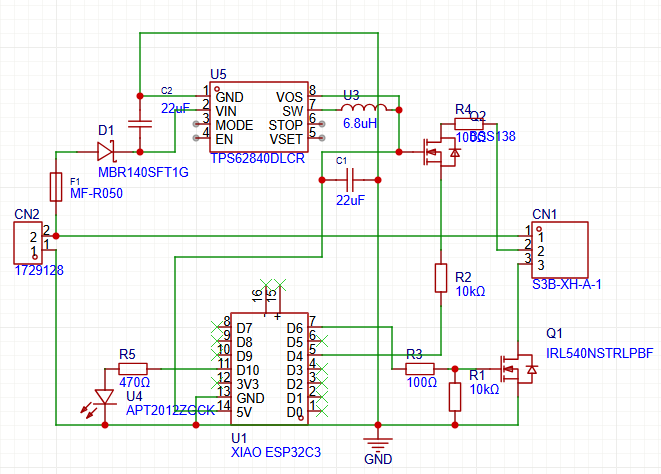Click the VIN pin label on U5
The height and width of the screenshot is (474, 661).
226,111
